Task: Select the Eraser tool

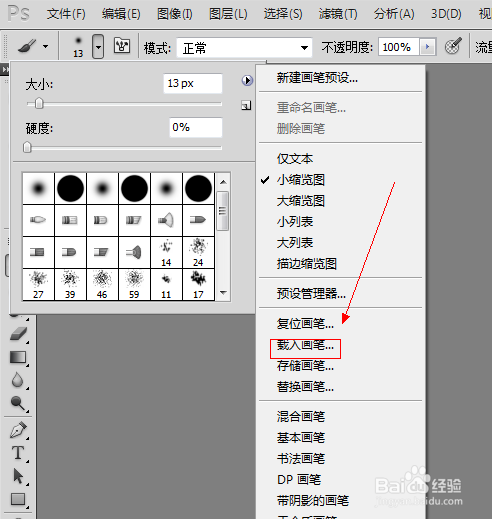Action: pyautogui.click(x=18, y=334)
